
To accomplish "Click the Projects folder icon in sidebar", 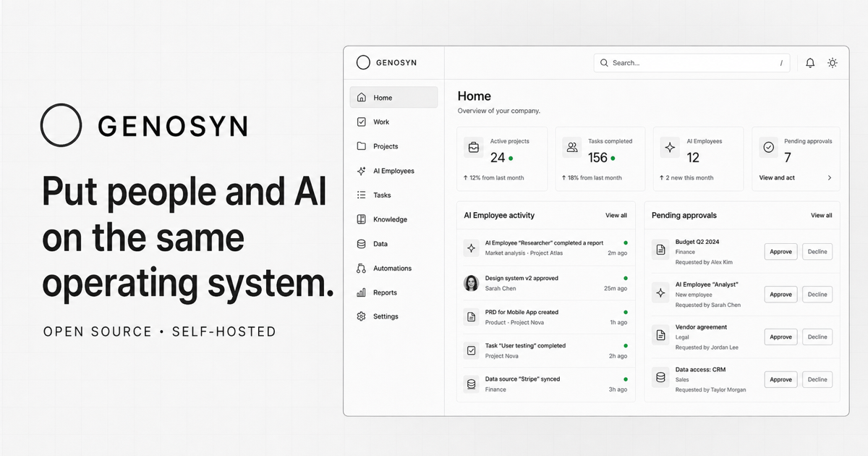I will coord(362,146).
